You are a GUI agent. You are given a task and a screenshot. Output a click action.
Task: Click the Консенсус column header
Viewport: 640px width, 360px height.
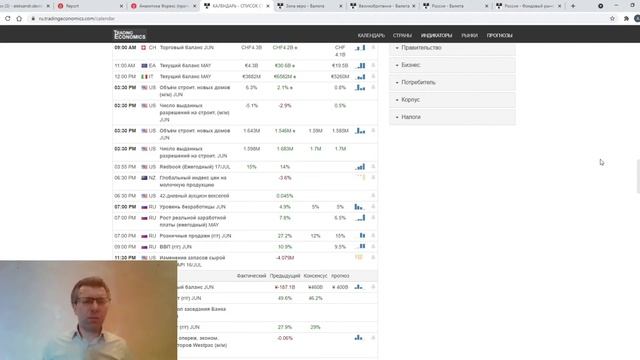click(315, 276)
